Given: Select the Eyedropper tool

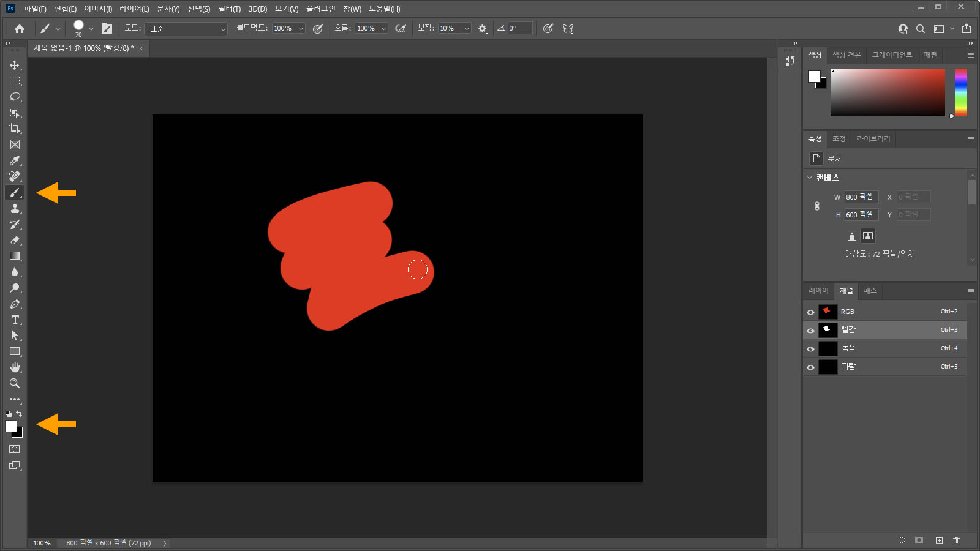Looking at the screenshot, I should pyautogui.click(x=15, y=160).
